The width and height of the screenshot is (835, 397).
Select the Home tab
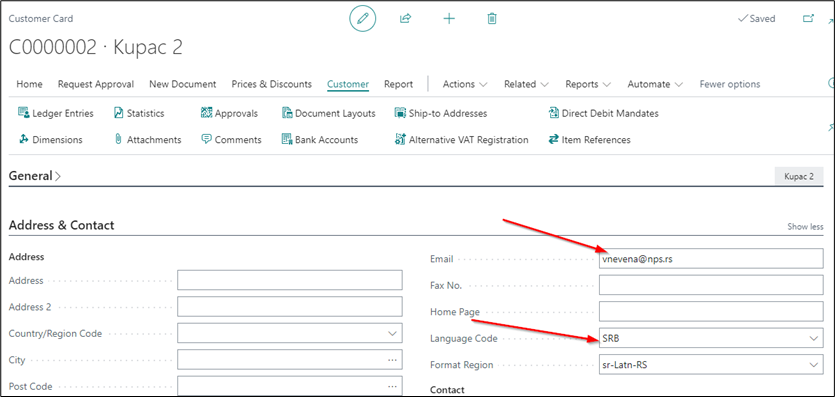click(29, 84)
